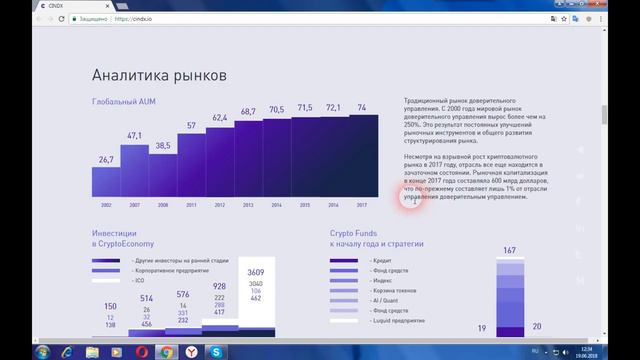The height and width of the screenshot is (360, 640).
Task: Click the 2017 bar labeled 74
Action: pyautogui.click(x=364, y=156)
